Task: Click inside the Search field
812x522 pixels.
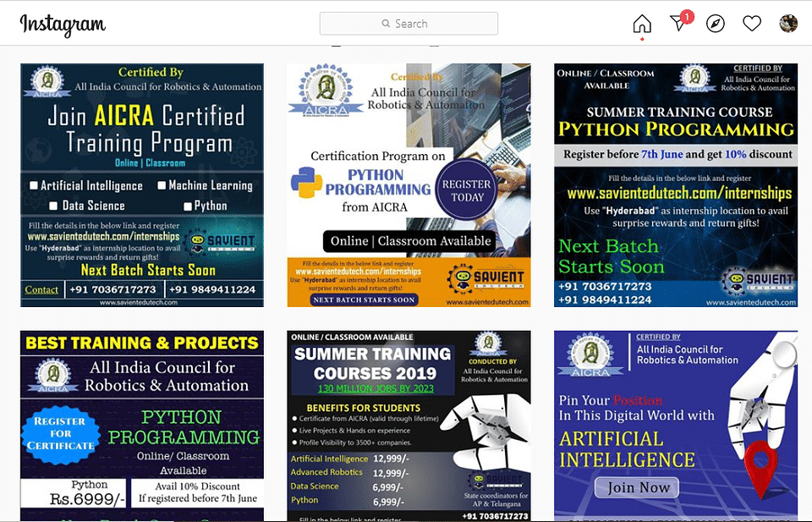Action: (409, 24)
